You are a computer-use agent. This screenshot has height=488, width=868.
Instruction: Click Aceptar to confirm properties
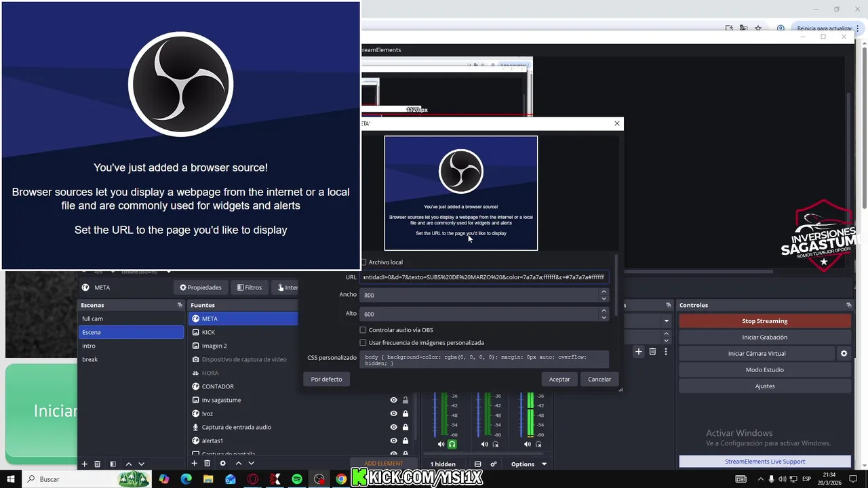click(559, 379)
